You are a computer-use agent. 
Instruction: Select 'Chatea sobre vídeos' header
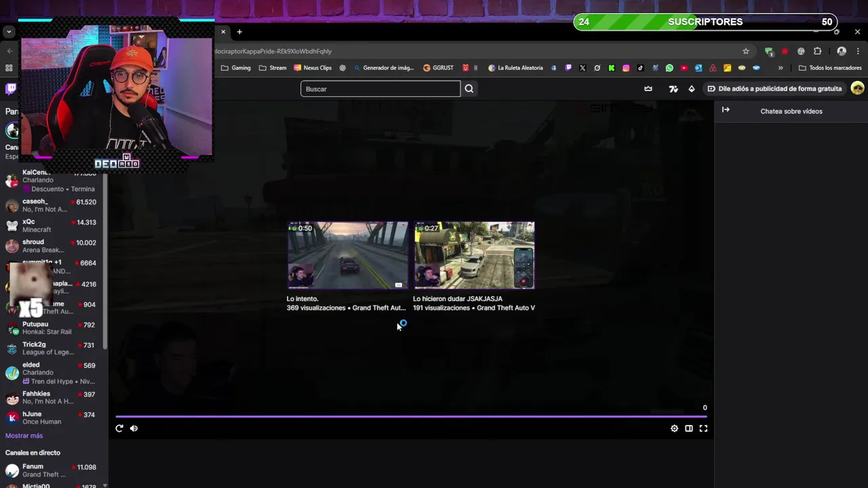(x=791, y=111)
